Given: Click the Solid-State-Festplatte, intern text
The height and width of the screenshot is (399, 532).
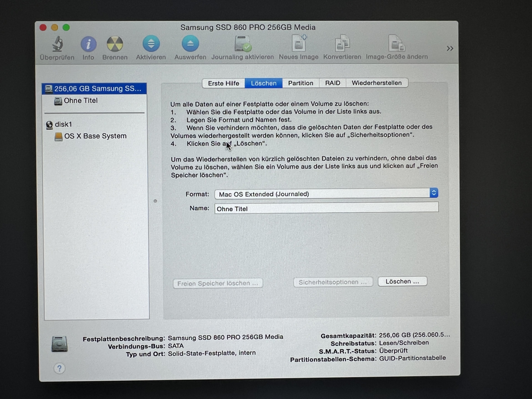Looking at the screenshot, I should 212,353.
